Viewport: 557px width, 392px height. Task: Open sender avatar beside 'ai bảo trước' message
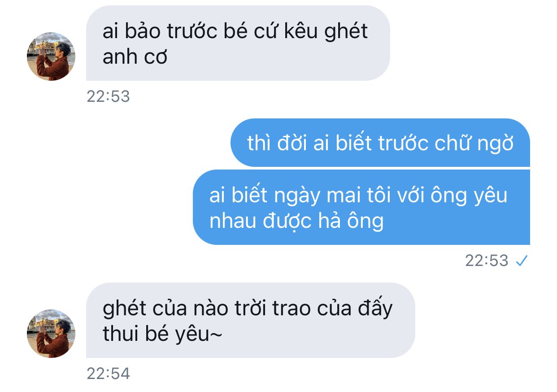(x=51, y=57)
